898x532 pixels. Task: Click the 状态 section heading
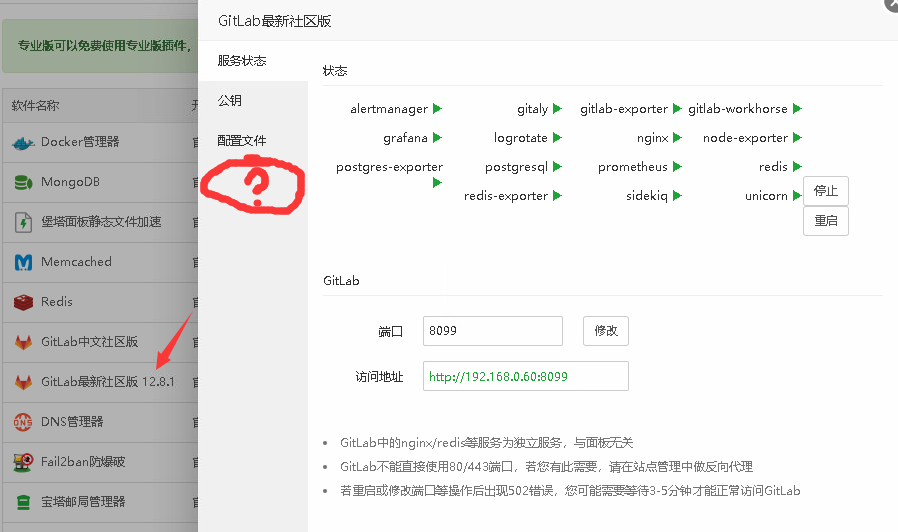(335, 71)
